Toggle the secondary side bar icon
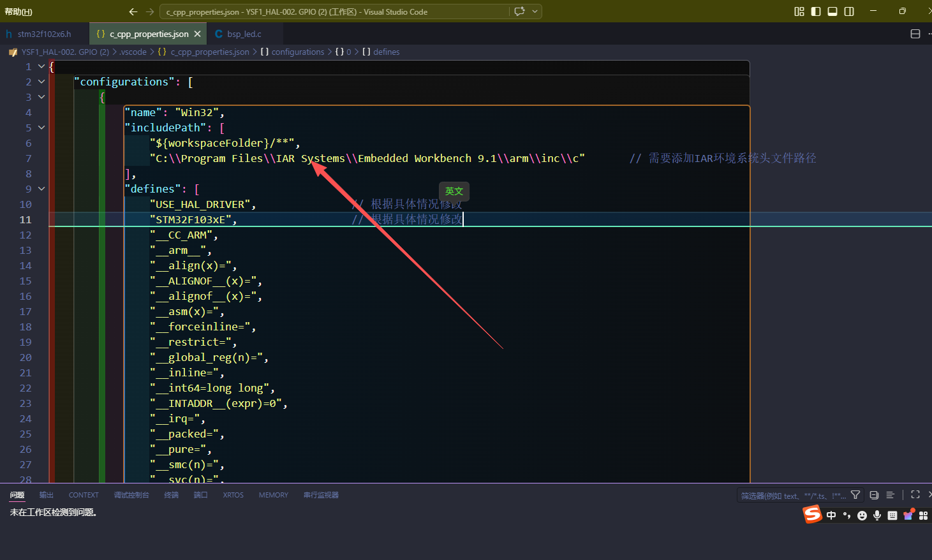 tap(849, 11)
